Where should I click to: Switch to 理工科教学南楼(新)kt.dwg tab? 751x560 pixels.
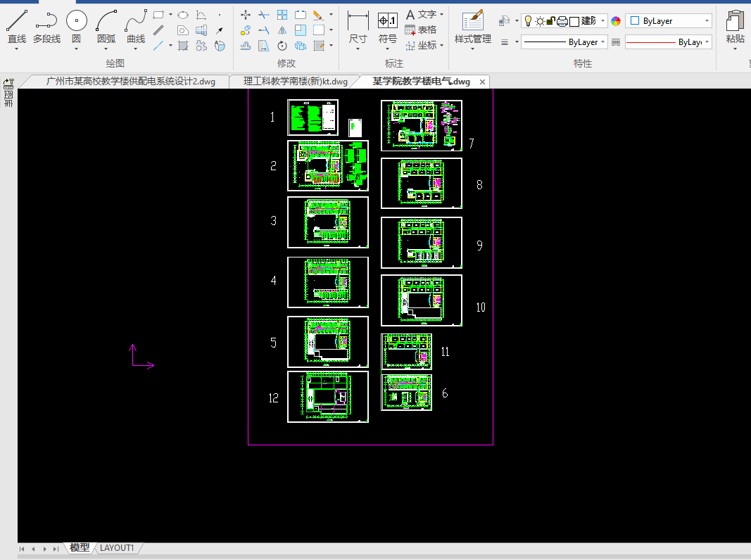coord(296,82)
